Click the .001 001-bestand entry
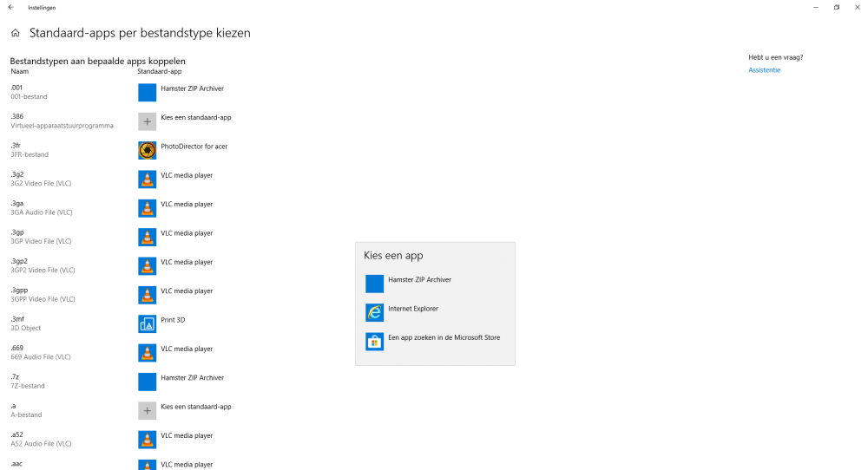The height and width of the screenshot is (470, 868). 29,92
